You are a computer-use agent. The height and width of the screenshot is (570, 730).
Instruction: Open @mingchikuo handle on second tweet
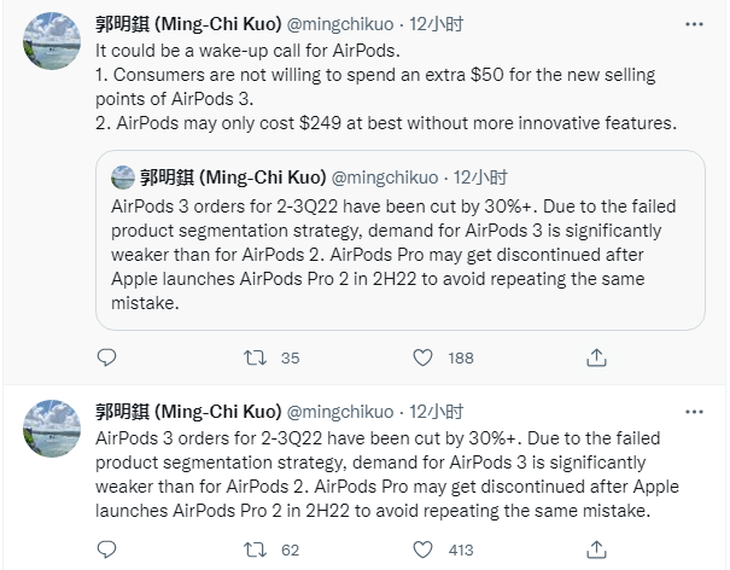(x=340, y=412)
